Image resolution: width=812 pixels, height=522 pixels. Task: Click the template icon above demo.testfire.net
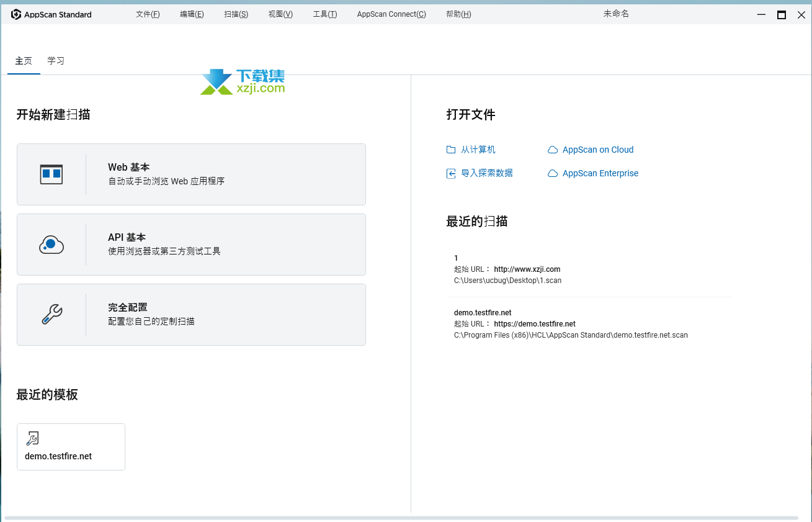click(32, 439)
